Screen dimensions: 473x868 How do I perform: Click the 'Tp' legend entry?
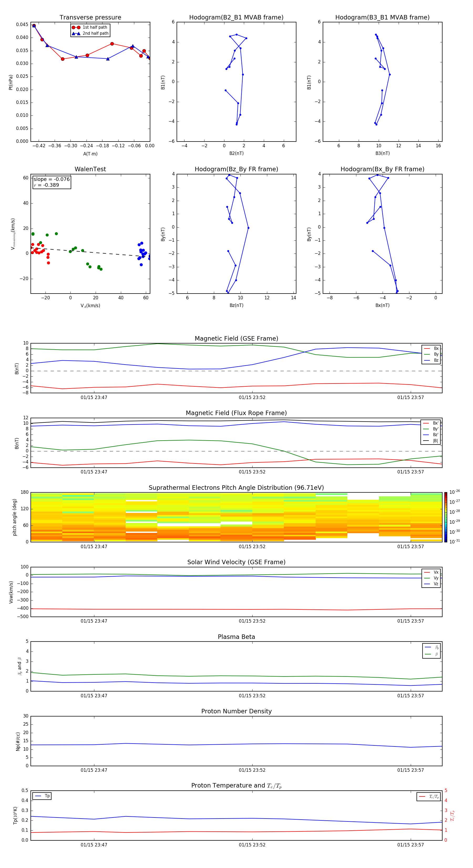(42, 796)
